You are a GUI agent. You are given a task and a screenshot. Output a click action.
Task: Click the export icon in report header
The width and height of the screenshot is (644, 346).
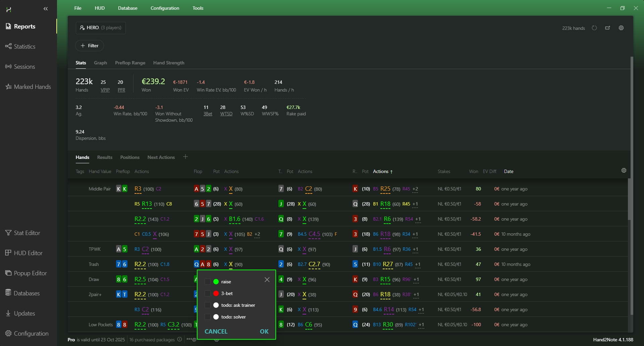[607, 28]
